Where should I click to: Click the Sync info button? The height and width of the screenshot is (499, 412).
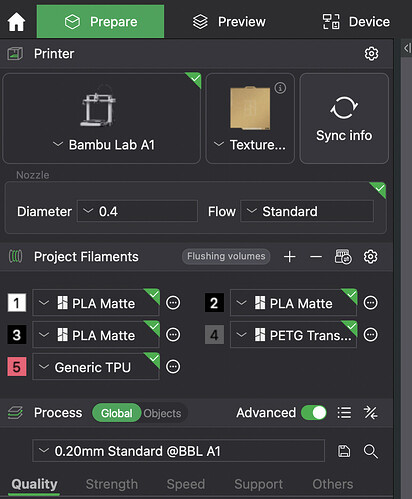coord(344,118)
